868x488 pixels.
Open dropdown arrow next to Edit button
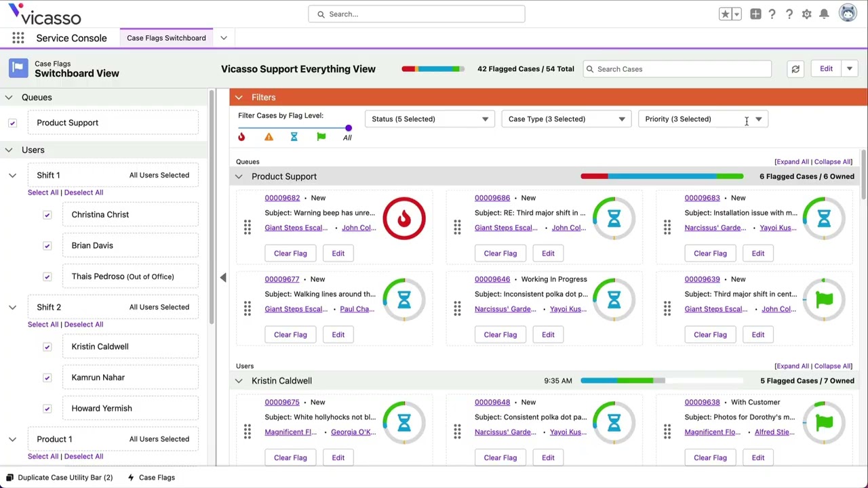click(849, 69)
